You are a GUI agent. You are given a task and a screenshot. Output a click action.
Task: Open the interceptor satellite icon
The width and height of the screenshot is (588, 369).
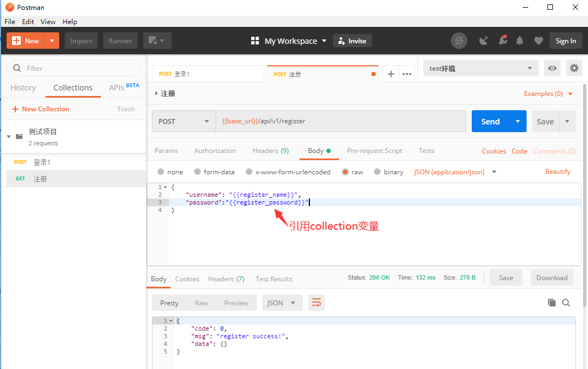click(483, 41)
